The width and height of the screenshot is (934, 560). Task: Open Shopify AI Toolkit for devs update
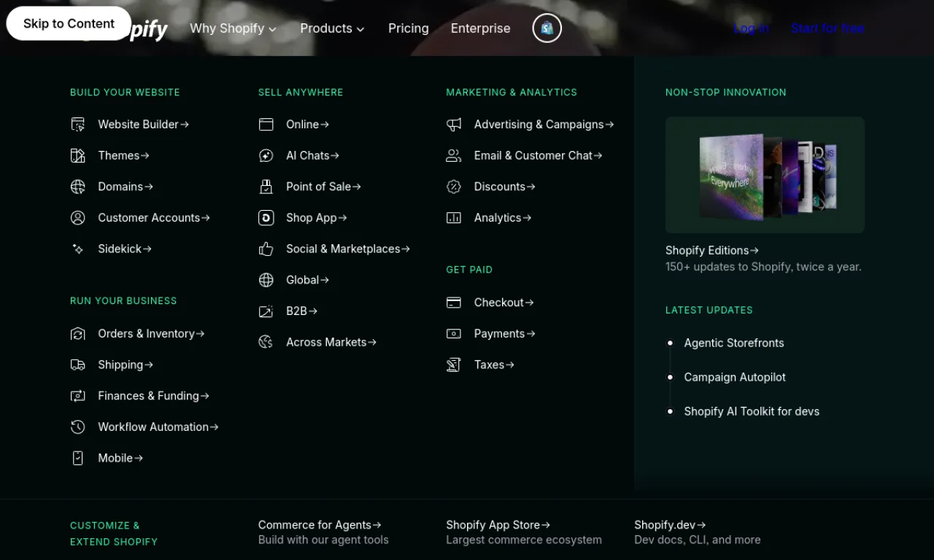tap(752, 411)
